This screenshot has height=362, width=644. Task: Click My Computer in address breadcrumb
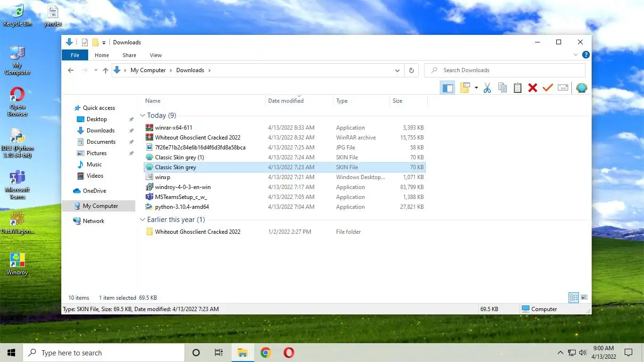(148, 70)
